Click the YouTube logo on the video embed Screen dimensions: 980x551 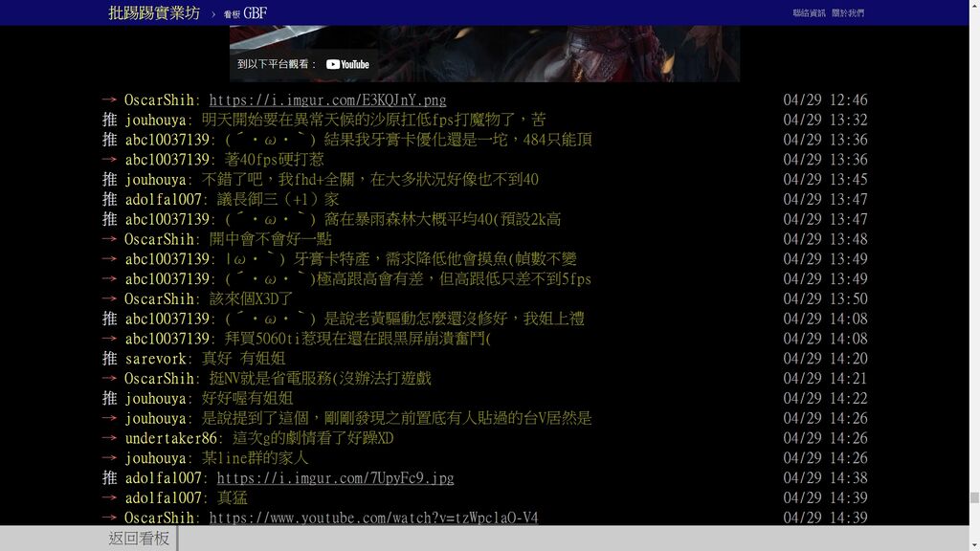pyautogui.click(x=347, y=64)
